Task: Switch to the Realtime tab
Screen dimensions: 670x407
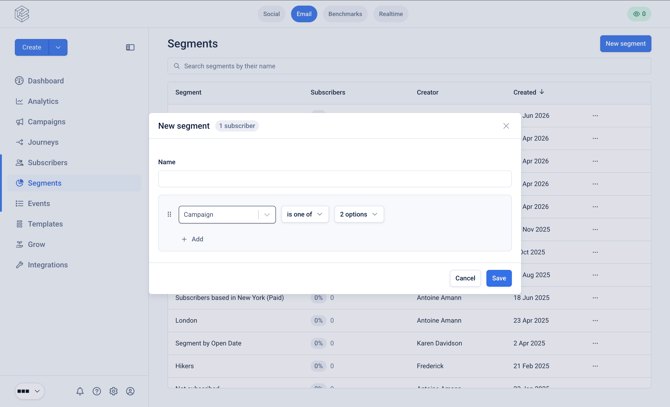Action: (x=391, y=14)
